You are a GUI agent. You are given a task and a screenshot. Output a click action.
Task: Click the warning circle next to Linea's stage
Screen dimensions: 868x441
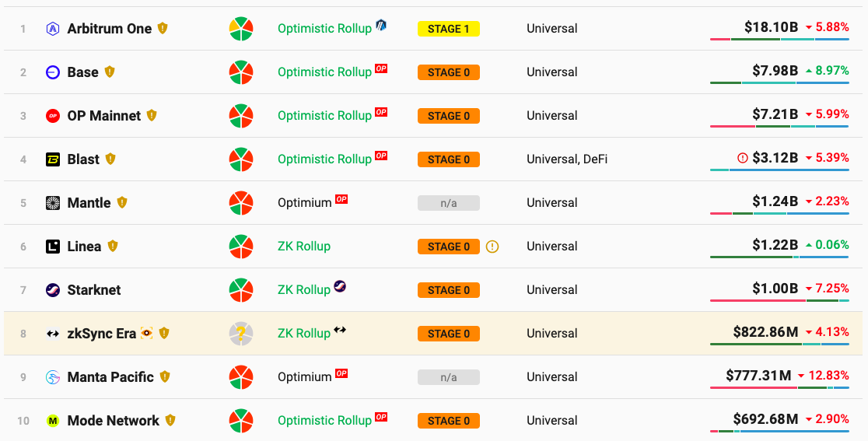pyautogui.click(x=492, y=247)
